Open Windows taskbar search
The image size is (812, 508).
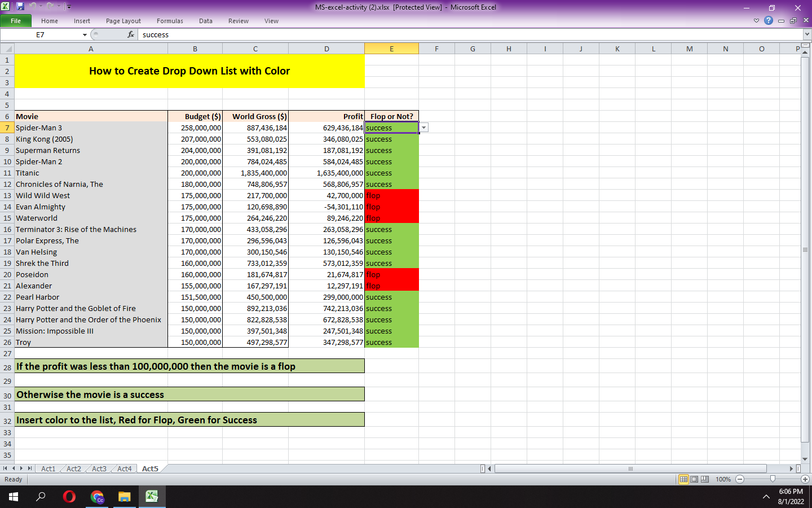click(x=41, y=497)
